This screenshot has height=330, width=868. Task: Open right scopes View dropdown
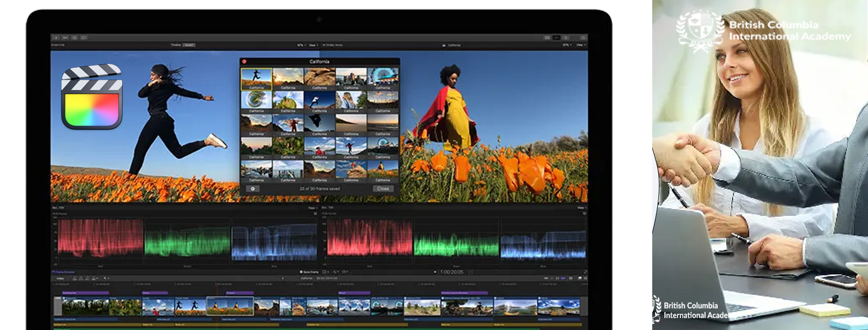(581, 208)
